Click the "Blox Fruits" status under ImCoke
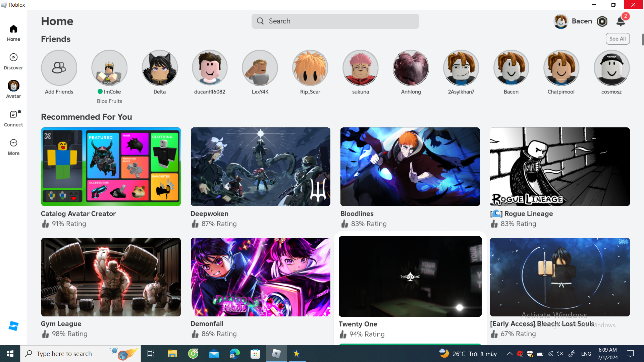Image resolution: width=644 pixels, height=362 pixels. (109, 101)
